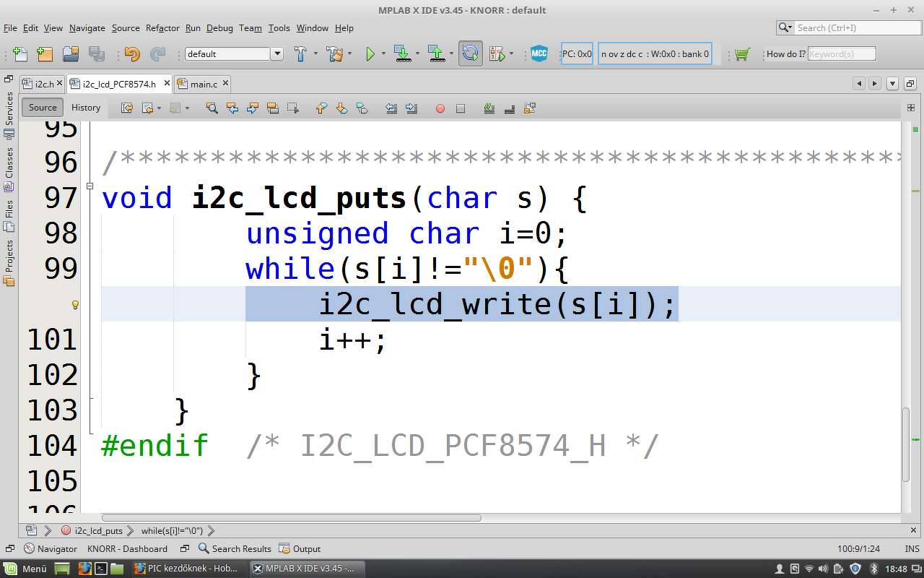Start macro recording with red circle
Viewport: 924px width, 578px height.
click(440, 108)
